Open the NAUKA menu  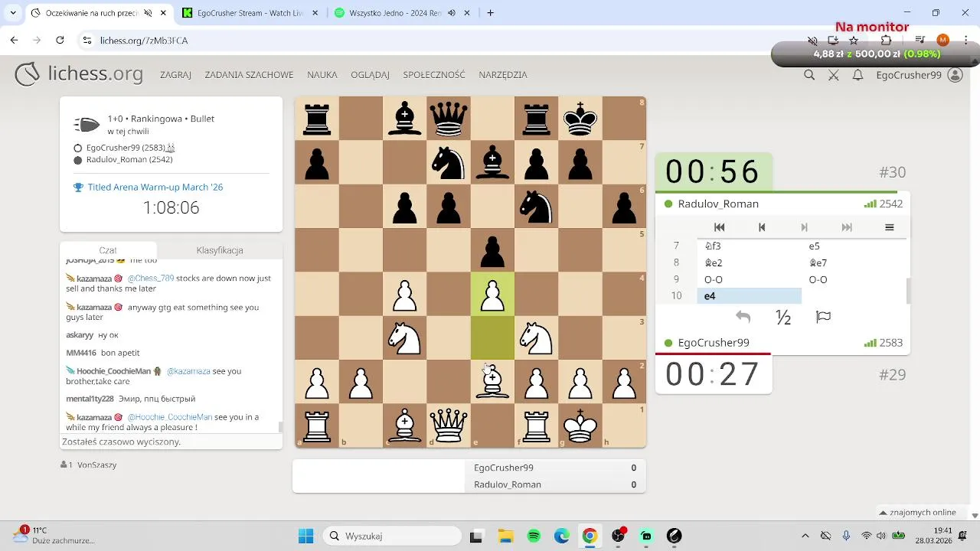322,75
